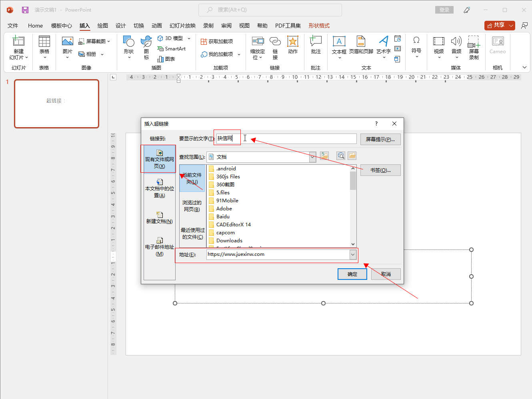The width and height of the screenshot is (532, 399).
Task: Open the address field dropdown arrow
Action: click(353, 254)
